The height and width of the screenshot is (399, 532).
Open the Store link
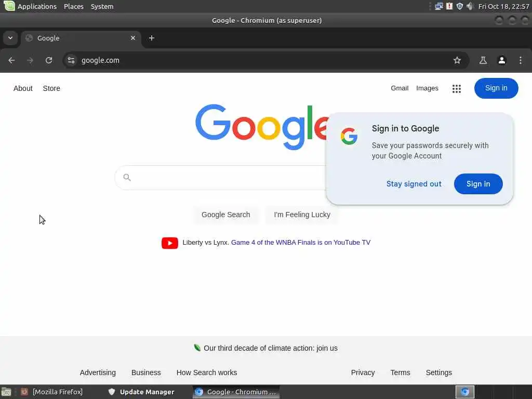tap(51, 88)
